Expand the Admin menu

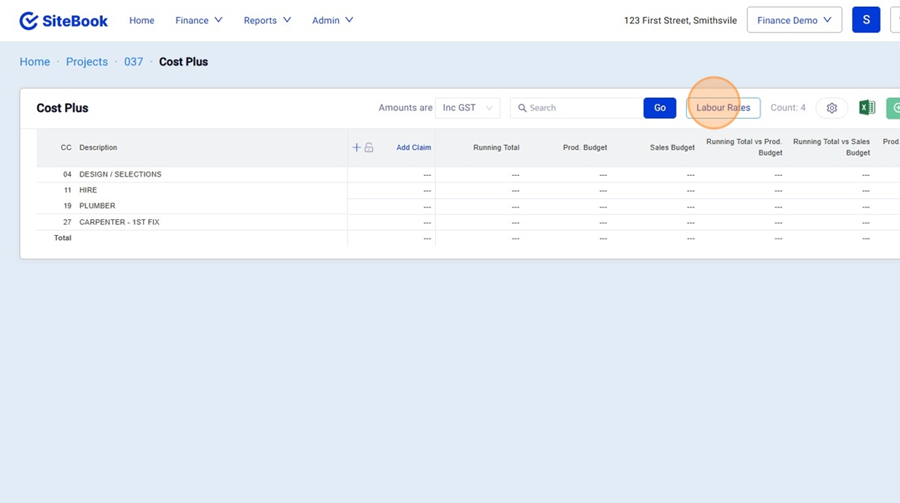(332, 20)
